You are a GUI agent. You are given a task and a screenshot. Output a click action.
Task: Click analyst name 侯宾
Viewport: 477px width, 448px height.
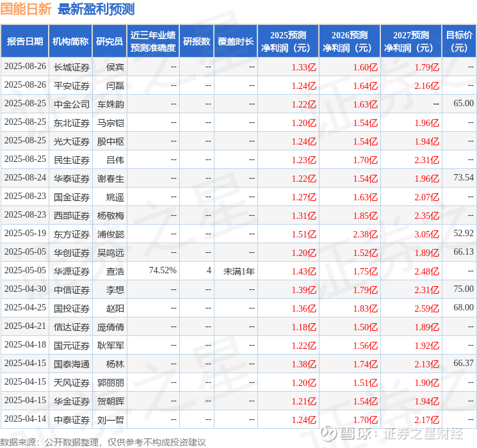point(115,67)
